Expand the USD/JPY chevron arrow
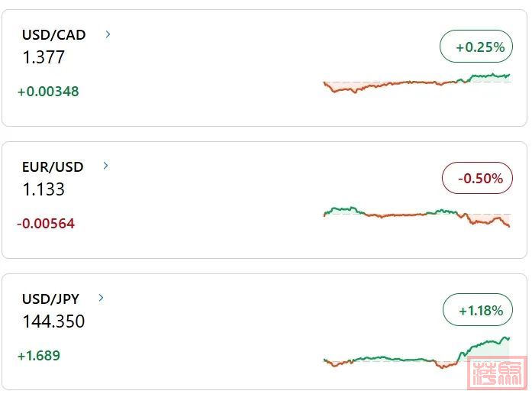532x394 pixels. pyautogui.click(x=101, y=298)
